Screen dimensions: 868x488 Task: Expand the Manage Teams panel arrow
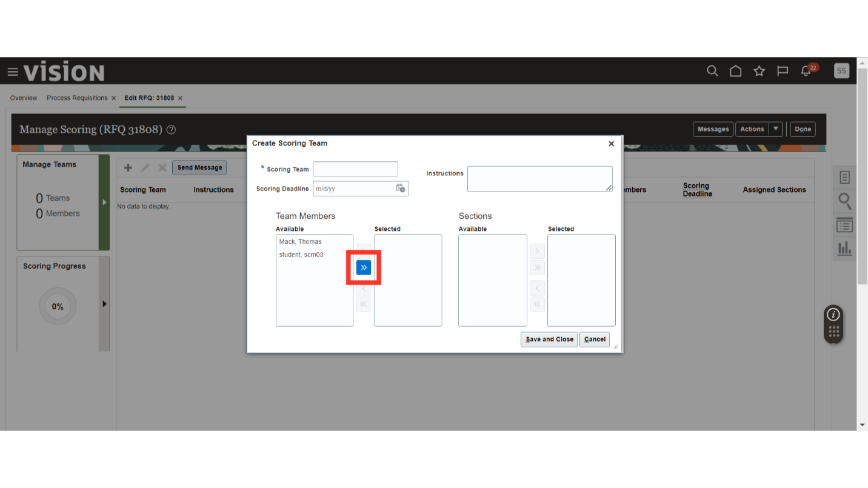104,202
